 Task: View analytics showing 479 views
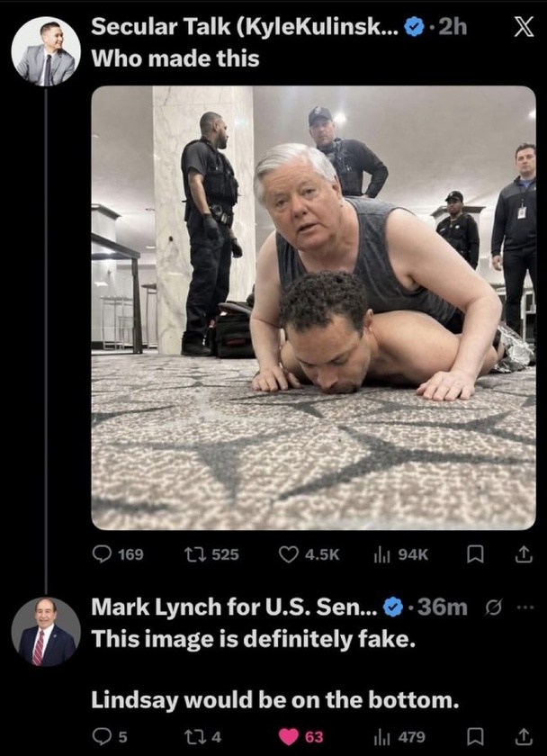pyautogui.click(x=399, y=736)
